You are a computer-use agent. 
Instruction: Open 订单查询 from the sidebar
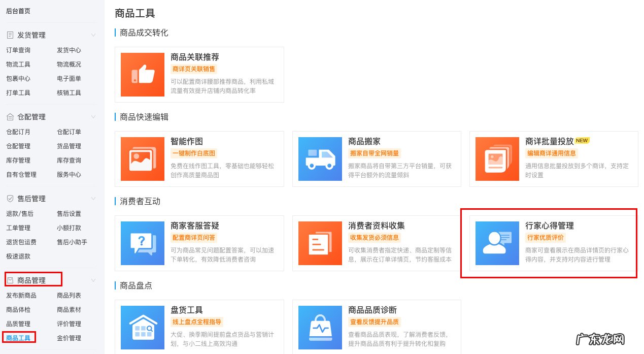coord(18,50)
